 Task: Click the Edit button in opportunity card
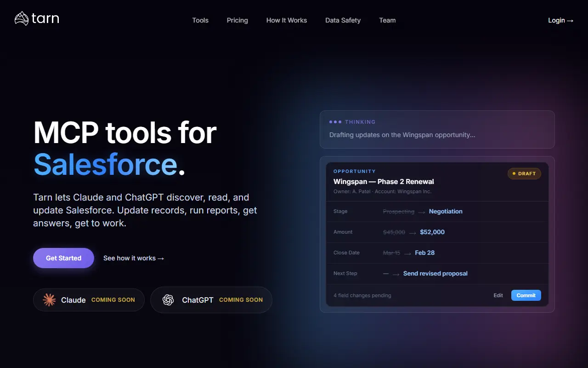point(498,295)
